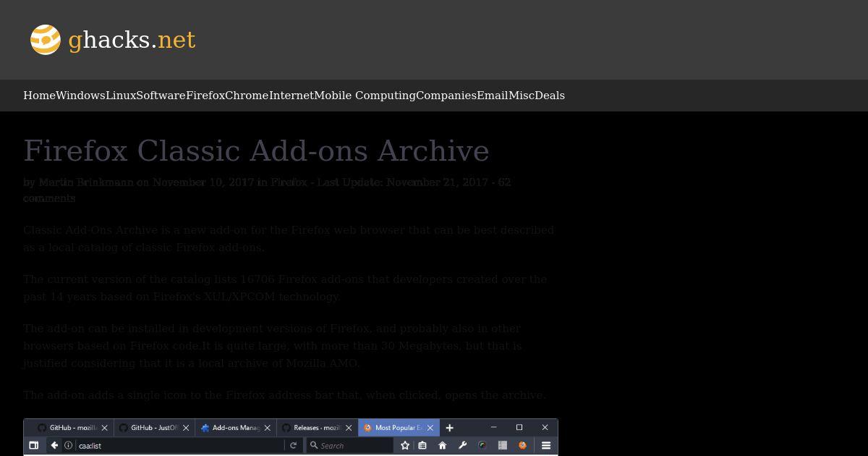Click the paragraph starting 'Classic Add-Ons Archive is'
Image resolution: width=868 pixels, height=456 pixels.
tap(289, 239)
